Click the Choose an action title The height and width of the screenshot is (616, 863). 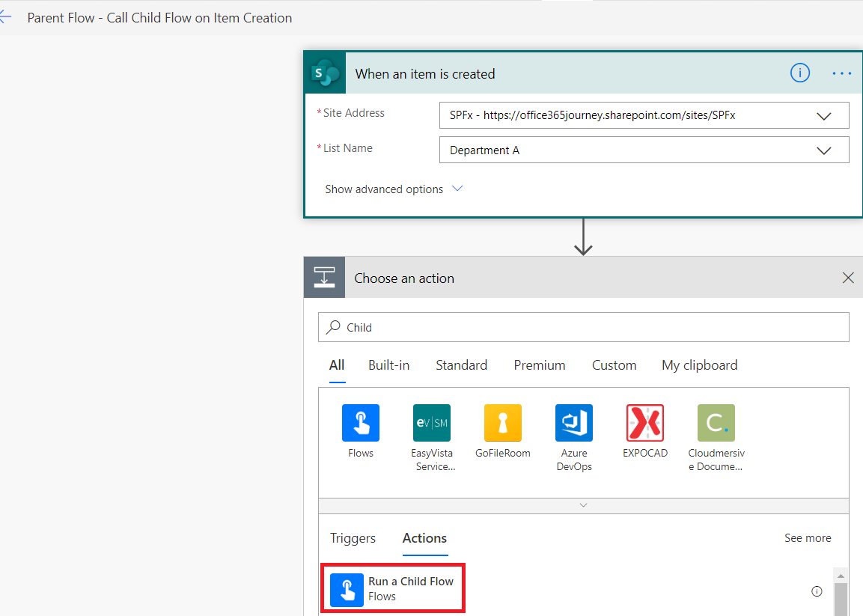pos(404,278)
